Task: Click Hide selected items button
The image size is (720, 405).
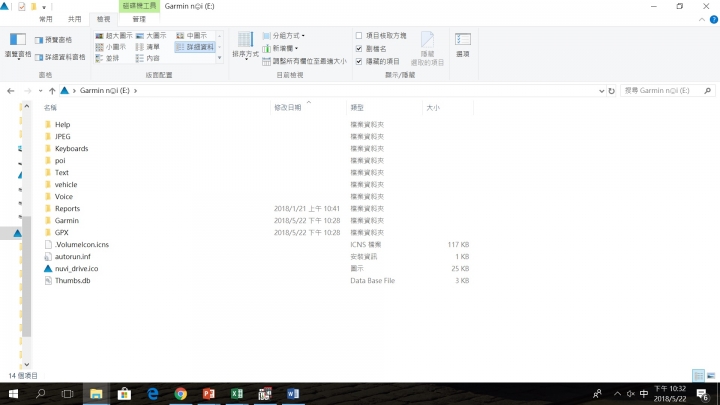Action: (x=427, y=49)
